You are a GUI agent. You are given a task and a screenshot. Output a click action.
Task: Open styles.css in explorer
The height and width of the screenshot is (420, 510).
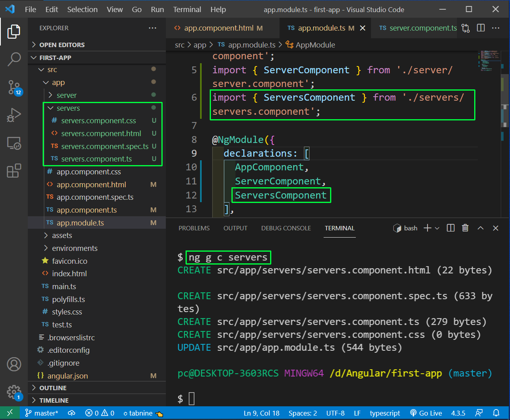[x=97, y=312]
